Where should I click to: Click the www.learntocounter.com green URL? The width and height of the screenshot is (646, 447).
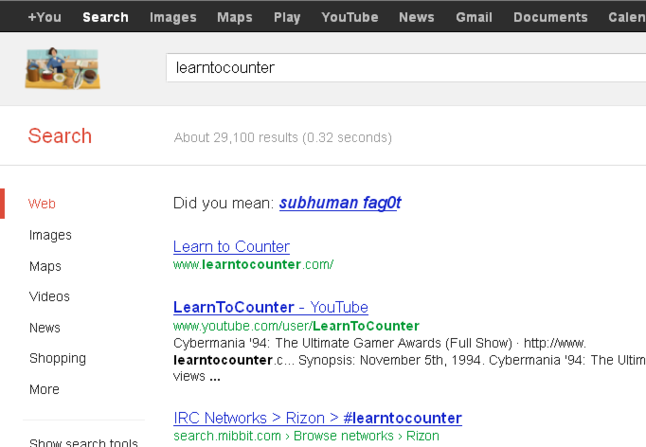253,264
